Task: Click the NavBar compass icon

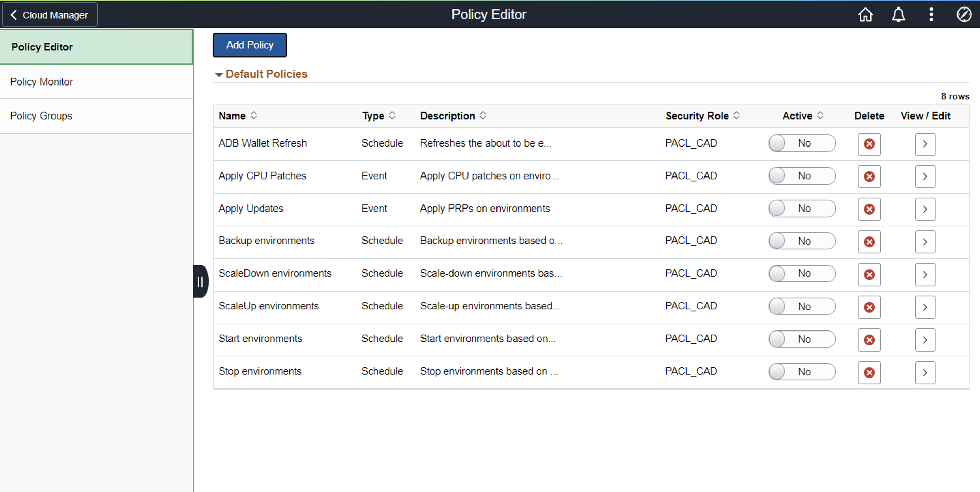Action: tap(964, 15)
